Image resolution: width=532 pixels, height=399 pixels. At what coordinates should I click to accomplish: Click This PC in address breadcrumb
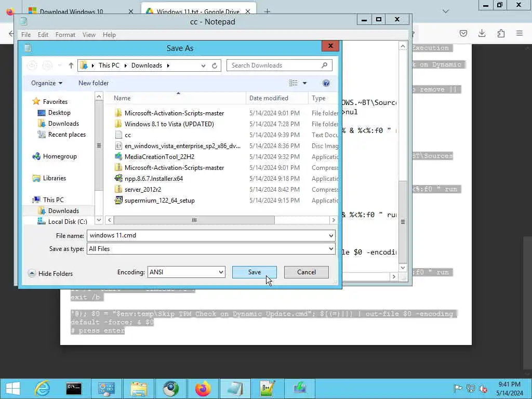click(x=109, y=65)
